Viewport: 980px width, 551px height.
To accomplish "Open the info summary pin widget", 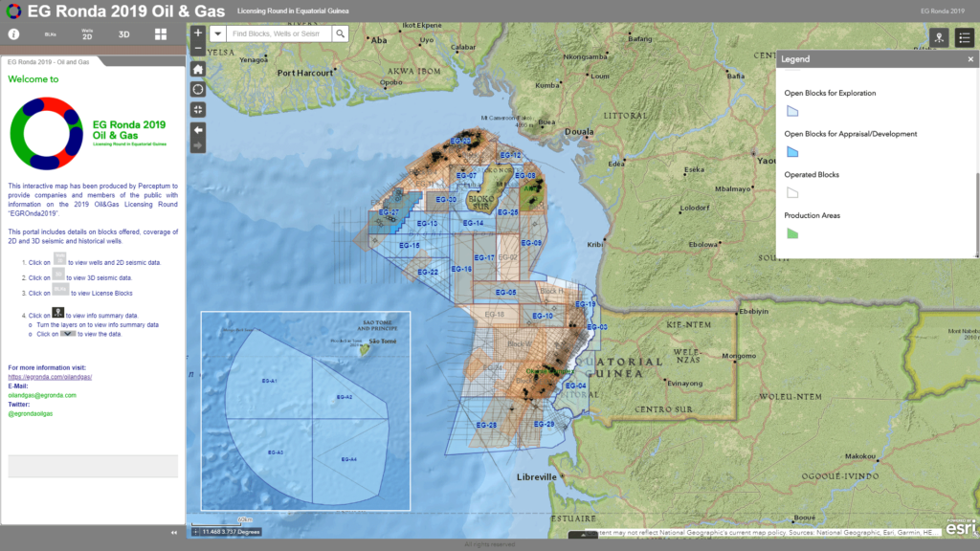I will 939,37.
